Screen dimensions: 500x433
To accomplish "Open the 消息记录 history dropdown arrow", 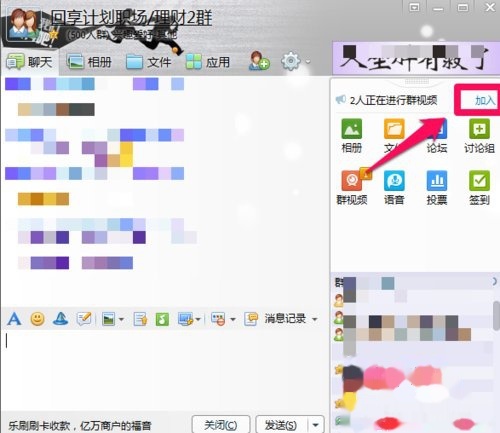I will [315, 319].
